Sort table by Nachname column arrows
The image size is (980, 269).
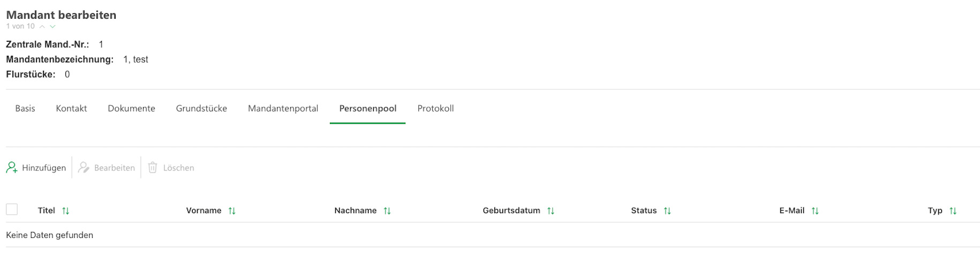[387, 211]
